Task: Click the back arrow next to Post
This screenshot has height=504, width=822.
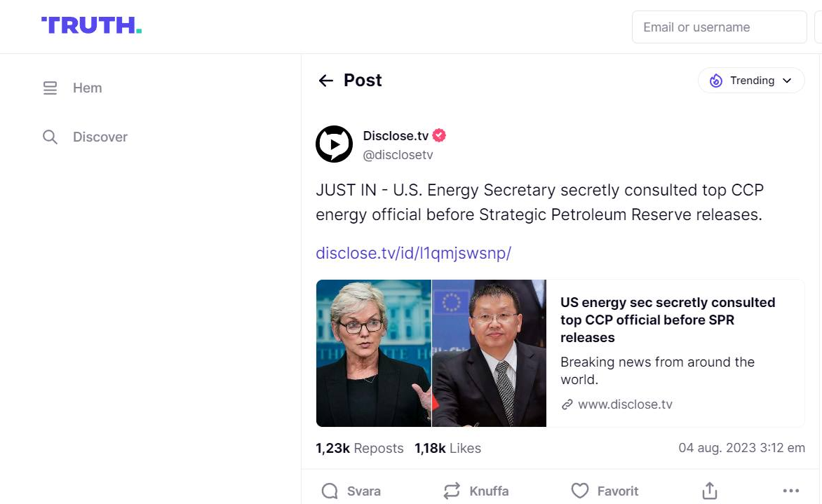Action: 325,81
